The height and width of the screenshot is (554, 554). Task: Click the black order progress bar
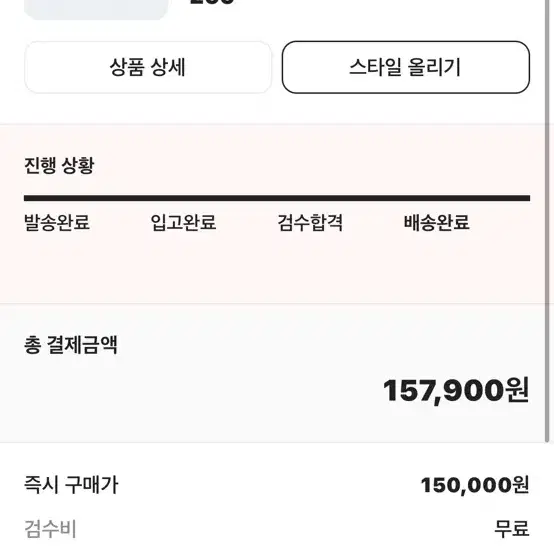(277, 198)
